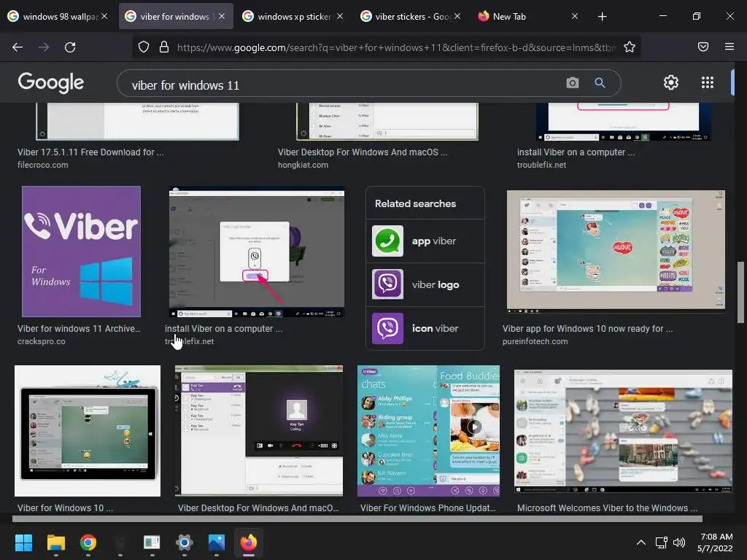747x560 pixels.
Task: Open the clock and date in the taskbar
Action: pyautogui.click(x=715, y=542)
